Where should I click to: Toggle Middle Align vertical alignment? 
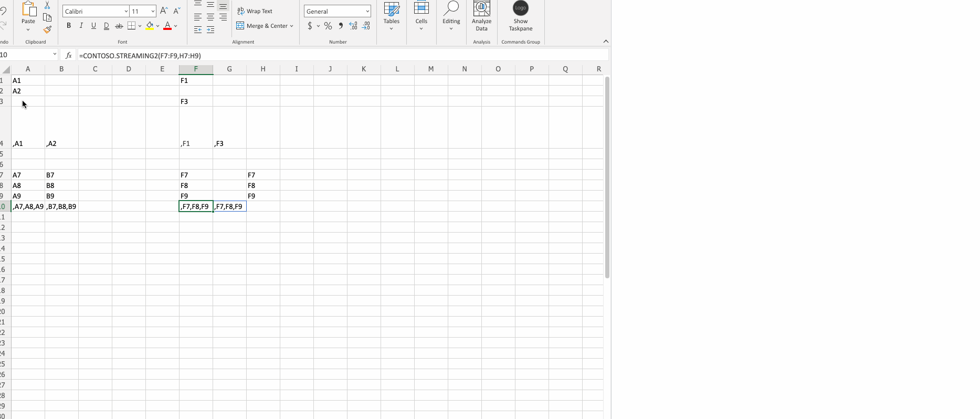[x=210, y=5]
